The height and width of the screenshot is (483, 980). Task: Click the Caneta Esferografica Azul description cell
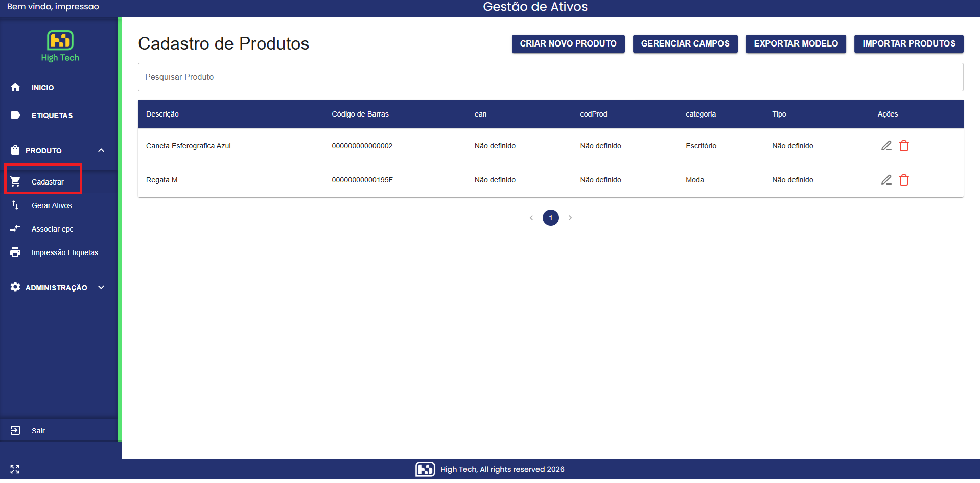pyautogui.click(x=189, y=146)
